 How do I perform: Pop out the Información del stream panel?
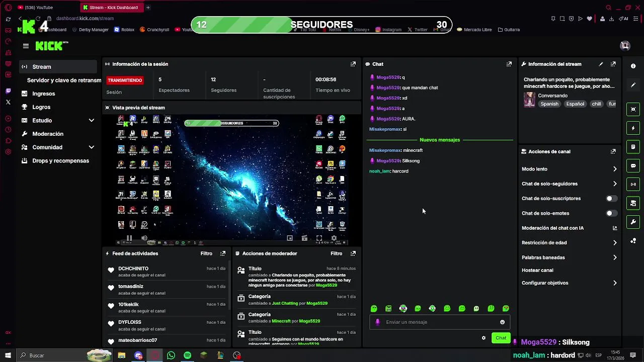click(x=613, y=64)
